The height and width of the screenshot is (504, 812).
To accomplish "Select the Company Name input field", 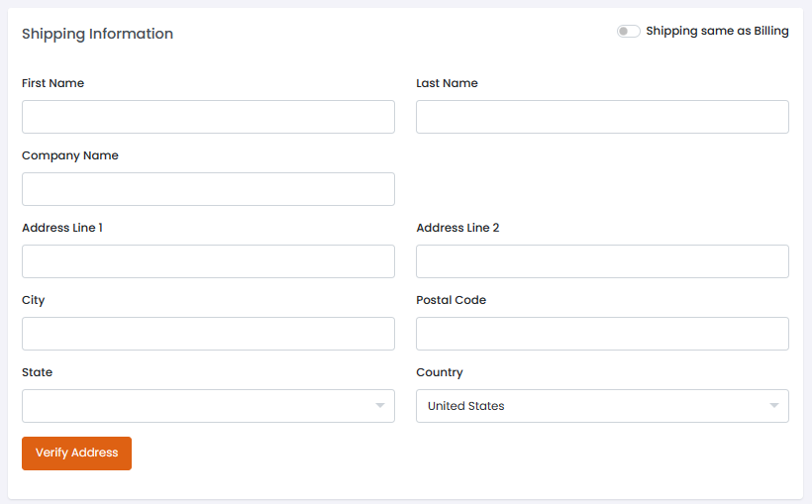I will [208, 189].
